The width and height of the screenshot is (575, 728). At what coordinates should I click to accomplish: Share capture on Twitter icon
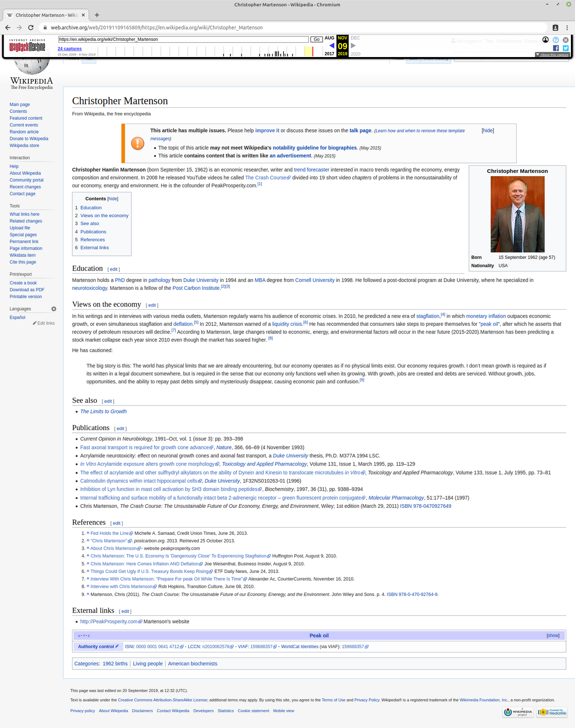coord(566,48)
